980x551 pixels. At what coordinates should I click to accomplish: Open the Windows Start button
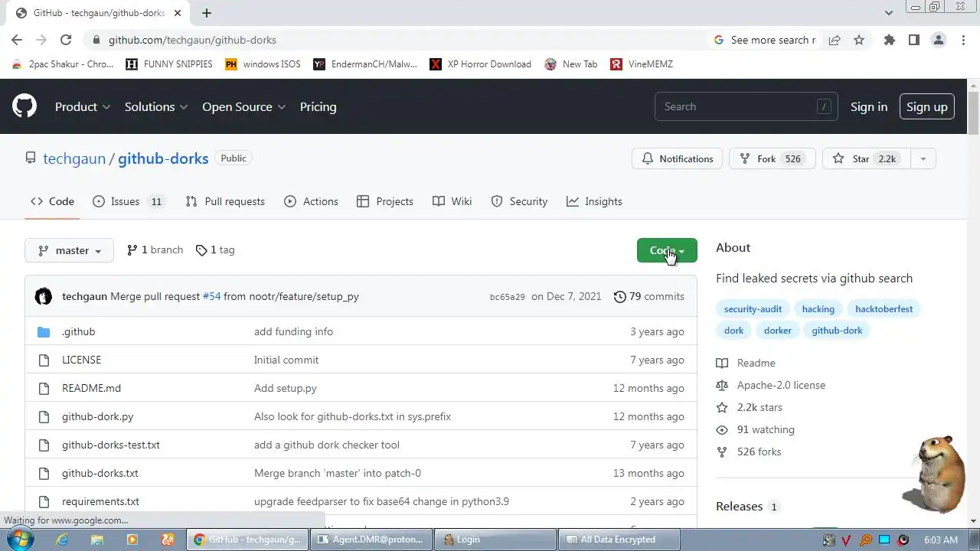21,539
